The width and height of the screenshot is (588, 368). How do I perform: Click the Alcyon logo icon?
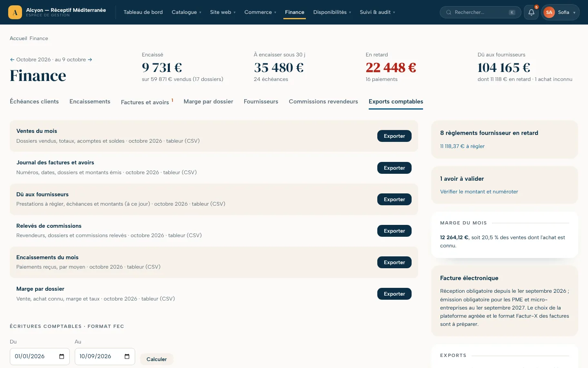(15, 12)
